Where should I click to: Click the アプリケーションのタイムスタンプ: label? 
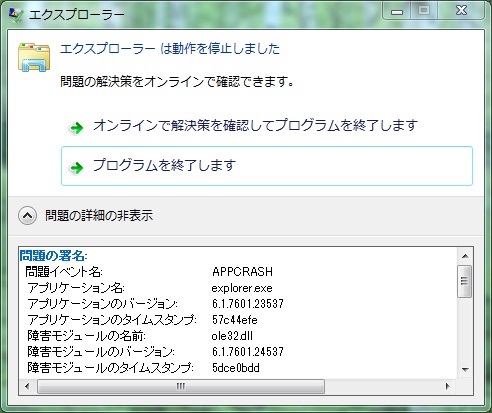click(112, 320)
